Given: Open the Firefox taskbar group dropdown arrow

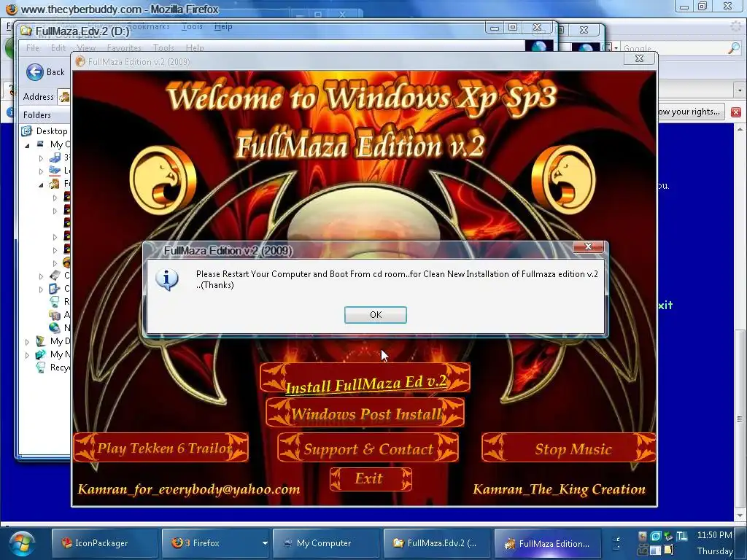Looking at the screenshot, I should (x=264, y=542).
